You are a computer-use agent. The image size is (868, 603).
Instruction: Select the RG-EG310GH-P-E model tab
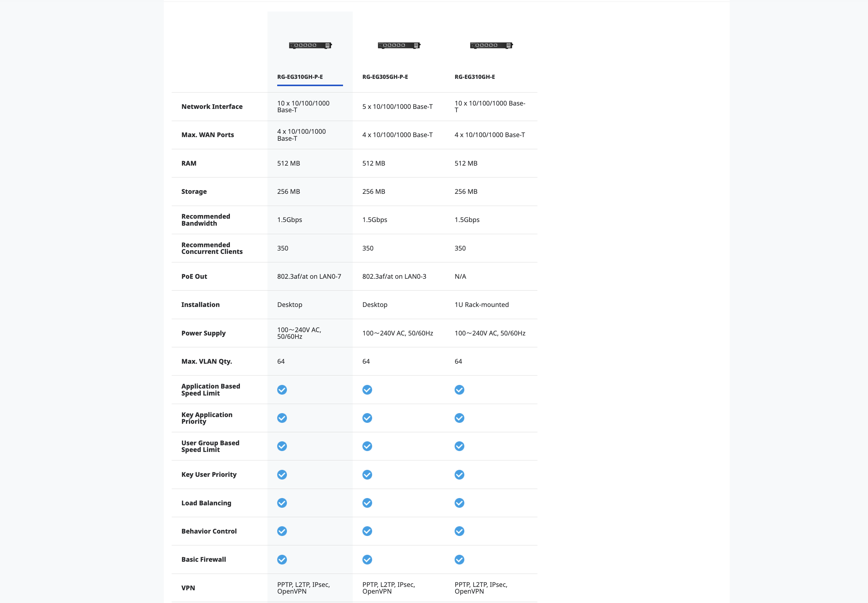coord(300,77)
